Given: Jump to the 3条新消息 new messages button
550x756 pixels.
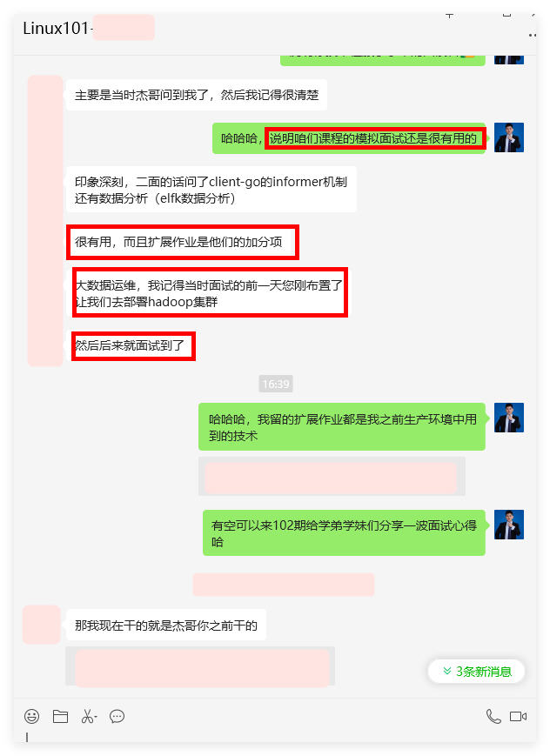Looking at the screenshot, I should (x=476, y=671).
